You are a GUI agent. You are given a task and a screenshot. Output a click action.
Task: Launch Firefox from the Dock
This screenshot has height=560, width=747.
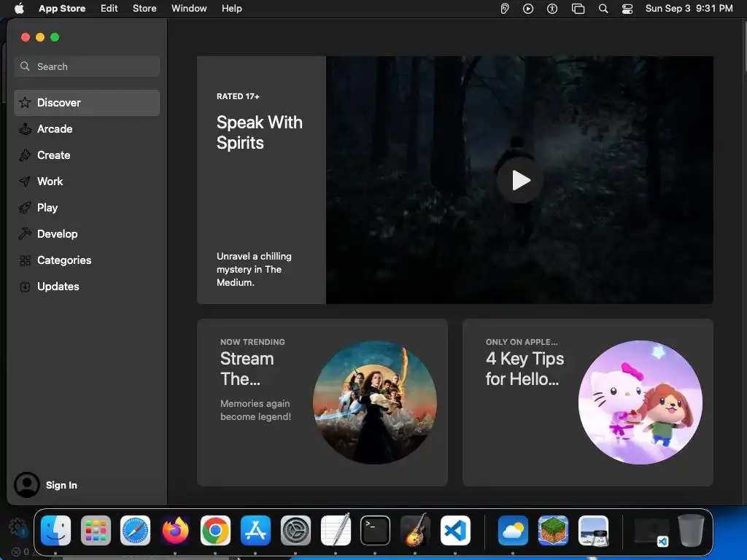coord(175,530)
